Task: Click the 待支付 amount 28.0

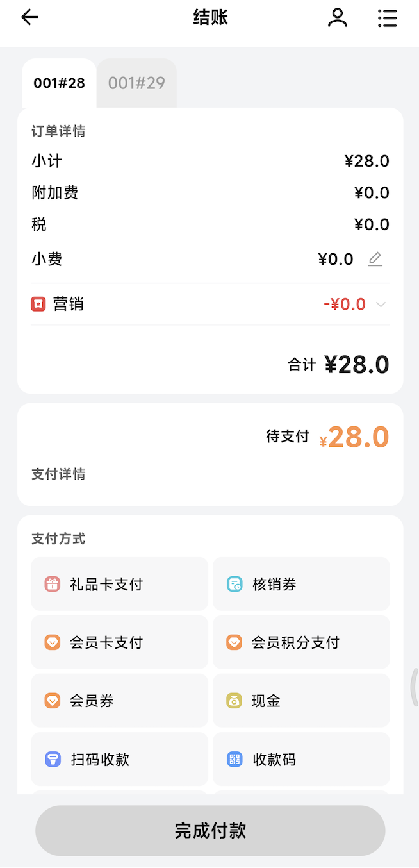Action: point(357,437)
